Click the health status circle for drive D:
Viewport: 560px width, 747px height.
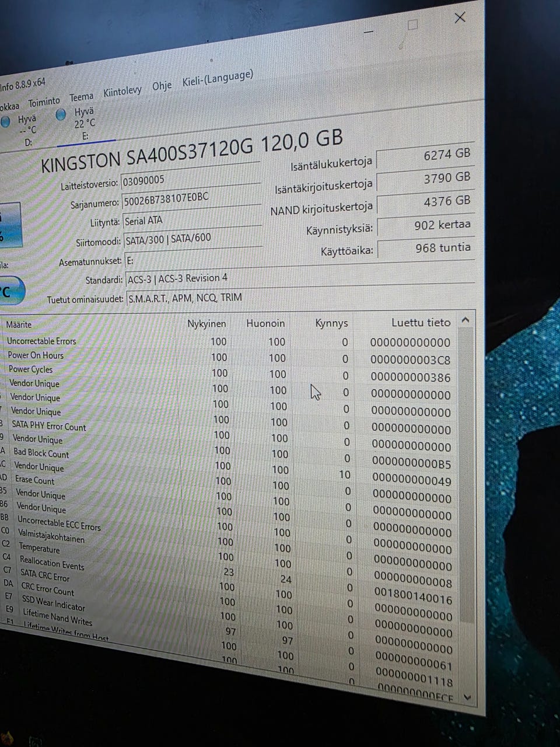(x=6, y=121)
